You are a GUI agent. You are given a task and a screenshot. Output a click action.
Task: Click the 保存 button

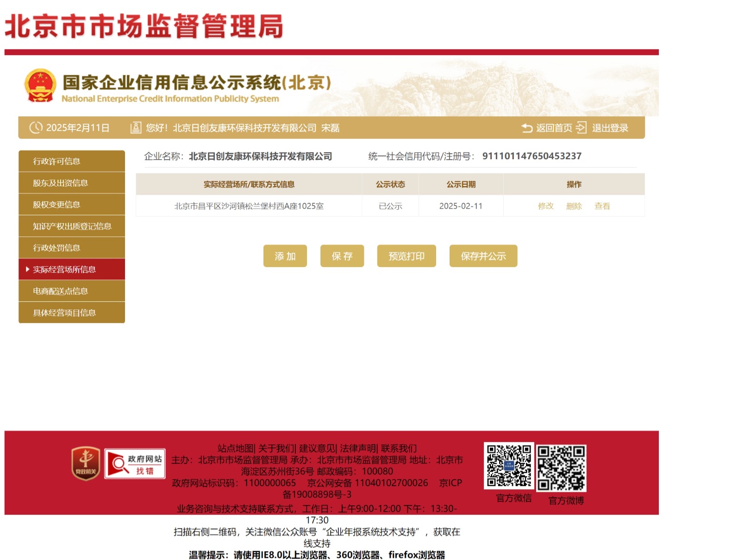[342, 256]
